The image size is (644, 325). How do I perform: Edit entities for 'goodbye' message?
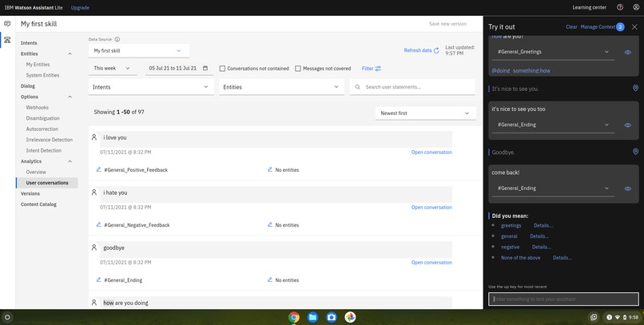coord(270,279)
